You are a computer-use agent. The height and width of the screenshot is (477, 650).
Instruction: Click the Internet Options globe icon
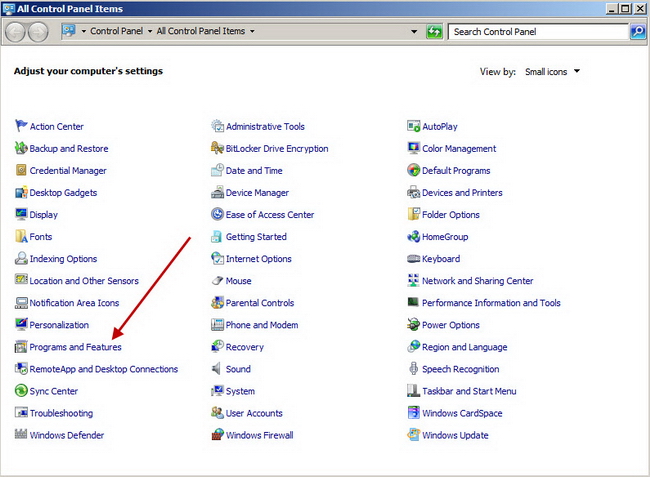point(217,258)
